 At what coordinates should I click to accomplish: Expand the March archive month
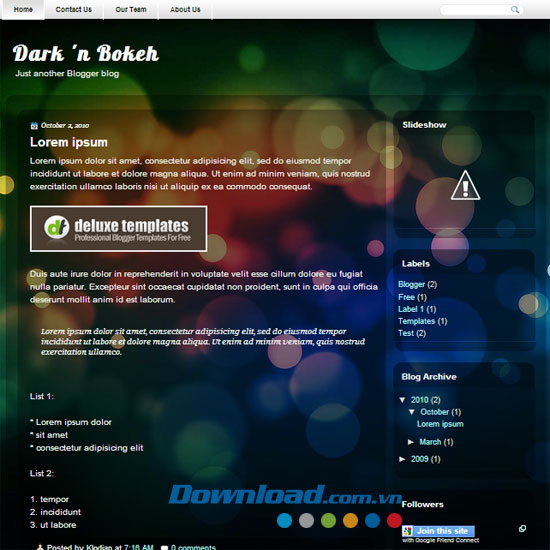point(411,442)
